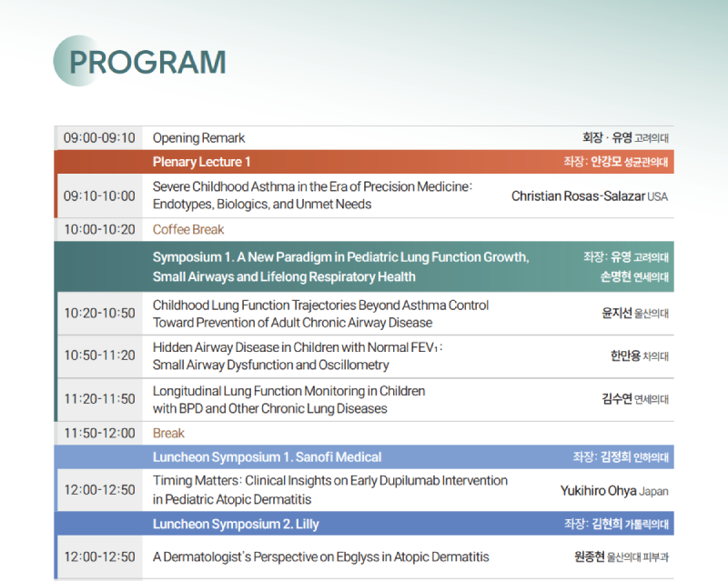Click the Symposium 1 teal header

[x=364, y=266]
